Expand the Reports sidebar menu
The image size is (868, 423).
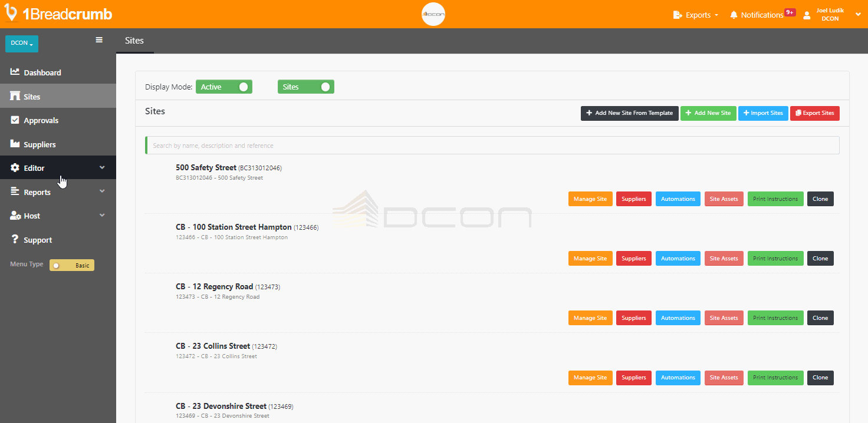[37, 191]
